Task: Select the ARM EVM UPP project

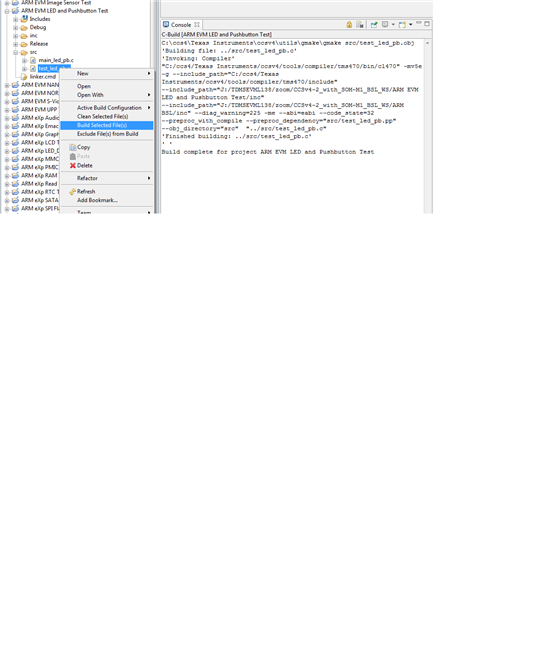Action: click(x=39, y=110)
